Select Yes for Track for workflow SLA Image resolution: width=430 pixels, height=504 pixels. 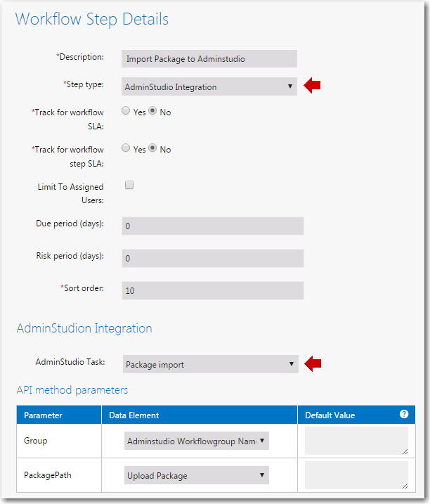pyautogui.click(x=126, y=111)
